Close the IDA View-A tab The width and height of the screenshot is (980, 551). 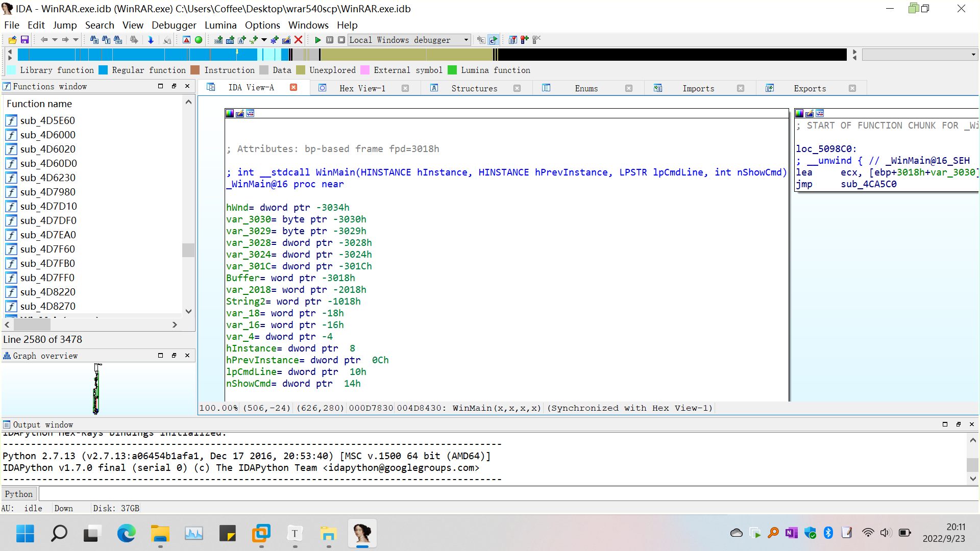[293, 88]
